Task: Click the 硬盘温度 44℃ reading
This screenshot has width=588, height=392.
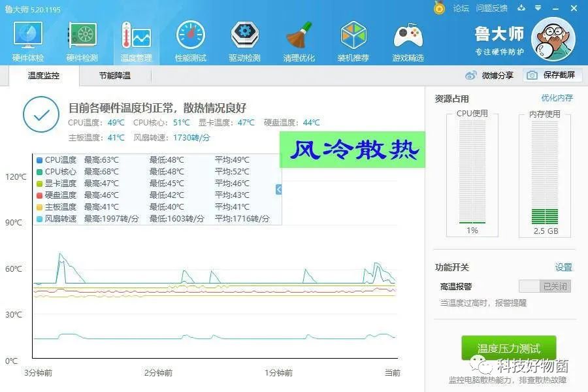Action: [292, 123]
